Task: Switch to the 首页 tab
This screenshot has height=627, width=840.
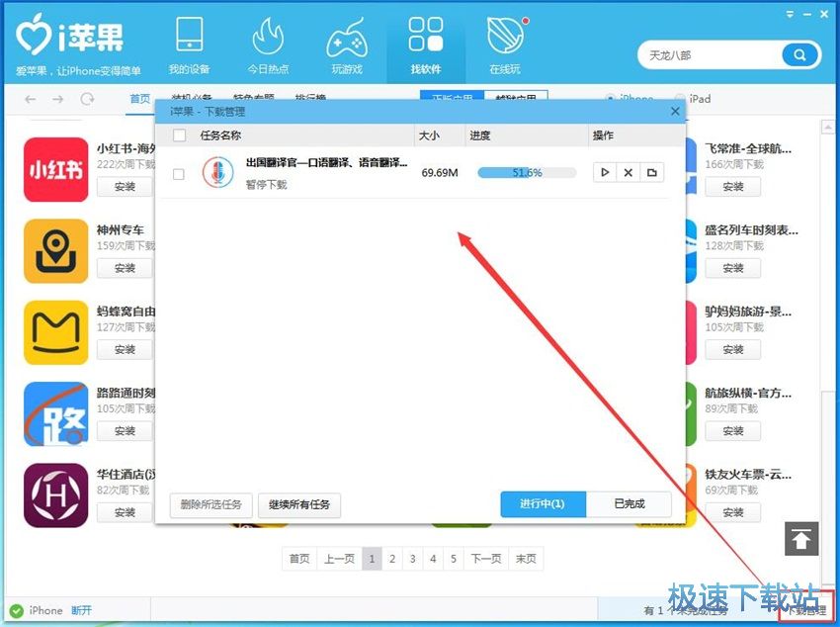Action: pyautogui.click(x=140, y=99)
